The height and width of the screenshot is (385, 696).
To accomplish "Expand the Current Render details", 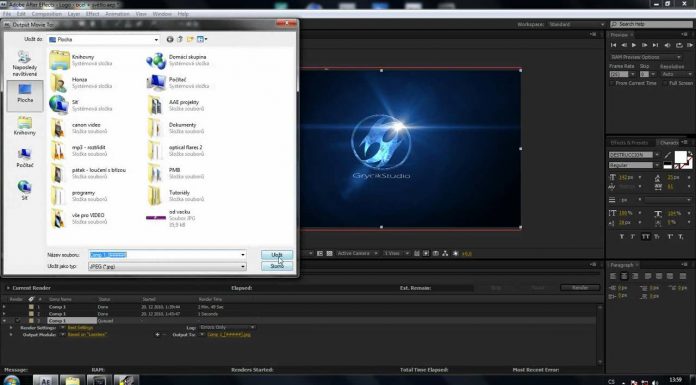I will (x=8, y=288).
